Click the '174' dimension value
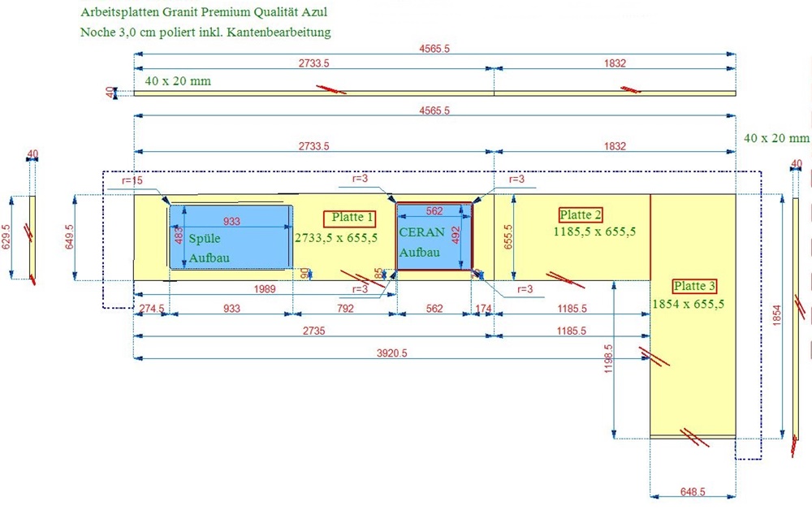This screenshot has width=812, height=515. click(x=483, y=309)
